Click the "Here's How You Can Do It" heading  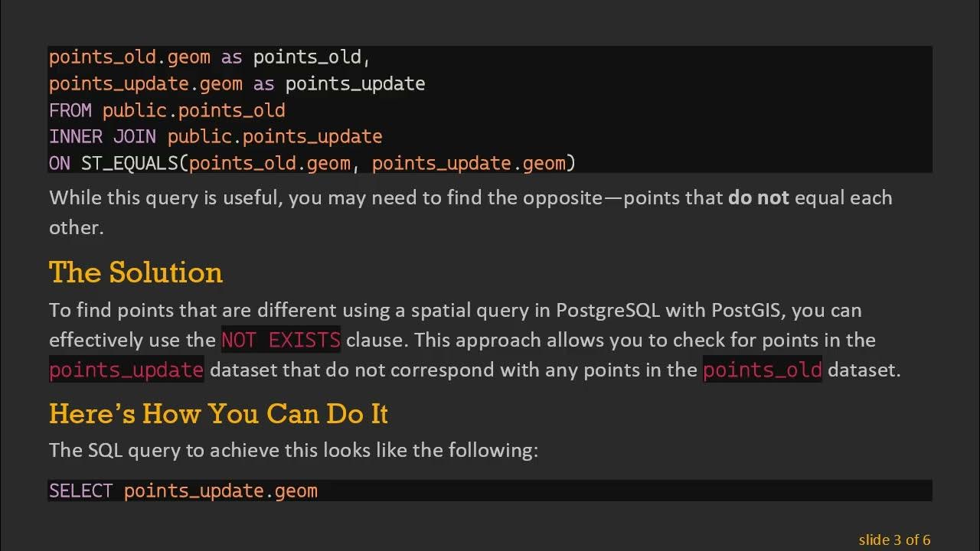218,414
